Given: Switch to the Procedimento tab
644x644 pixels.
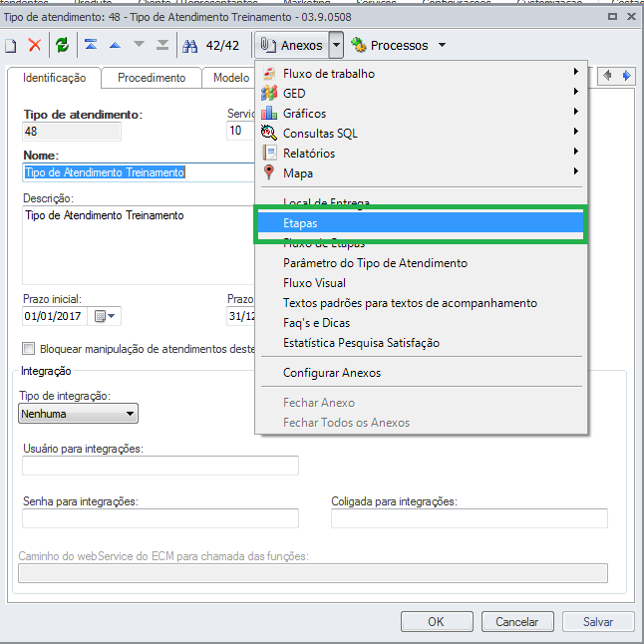Looking at the screenshot, I should tap(152, 78).
